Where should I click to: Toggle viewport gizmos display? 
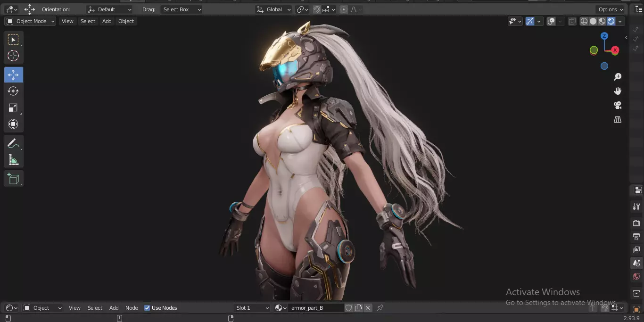[x=530, y=21]
